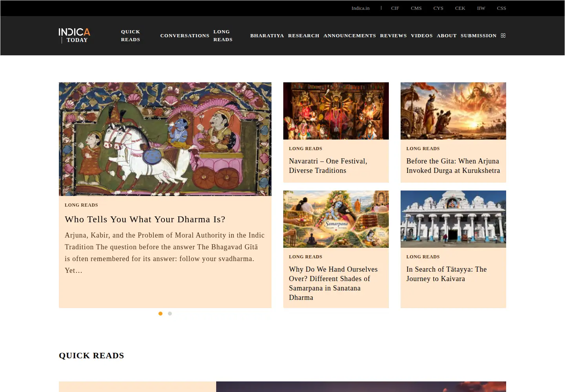The height and width of the screenshot is (392, 565).
Task: Click Long Reads tag above Navaratri article
Action: coord(306,149)
